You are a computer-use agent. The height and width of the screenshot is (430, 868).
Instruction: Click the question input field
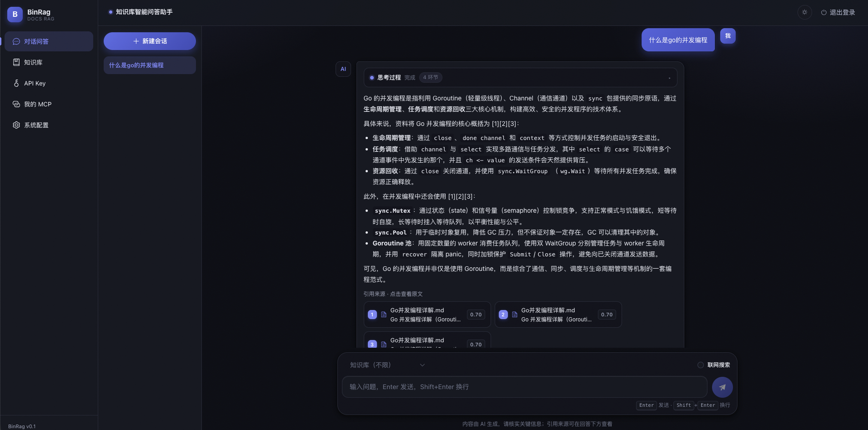524,387
